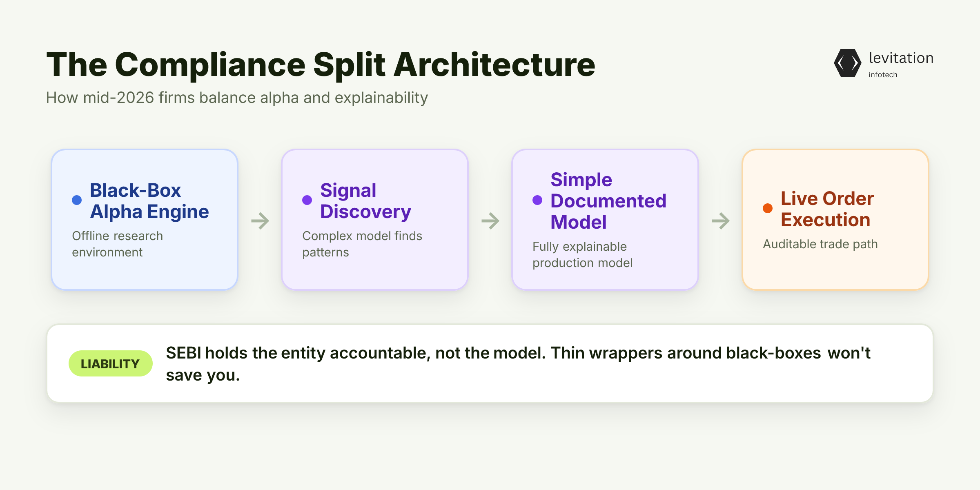Image resolution: width=980 pixels, height=490 pixels.
Task: Click the levitation brand name text
Action: (x=901, y=58)
